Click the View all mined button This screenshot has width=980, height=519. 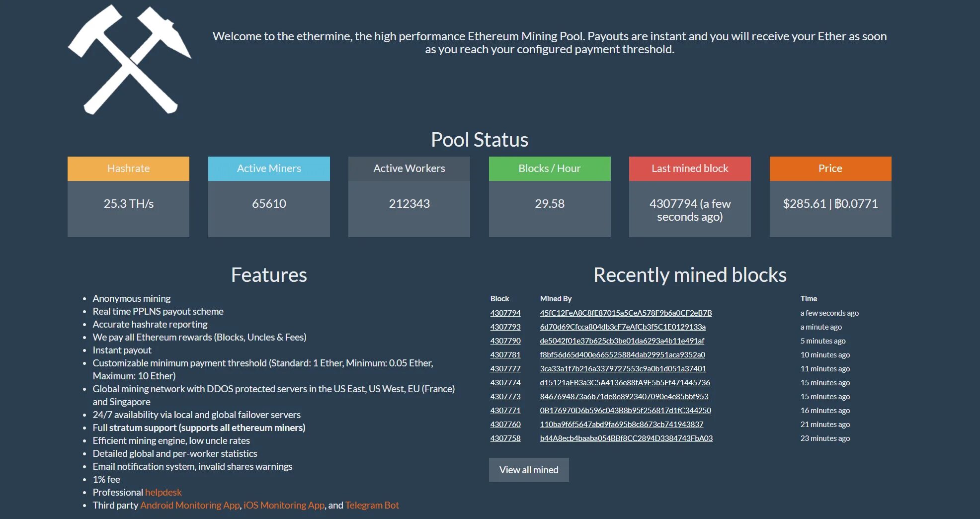click(x=529, y=470)
